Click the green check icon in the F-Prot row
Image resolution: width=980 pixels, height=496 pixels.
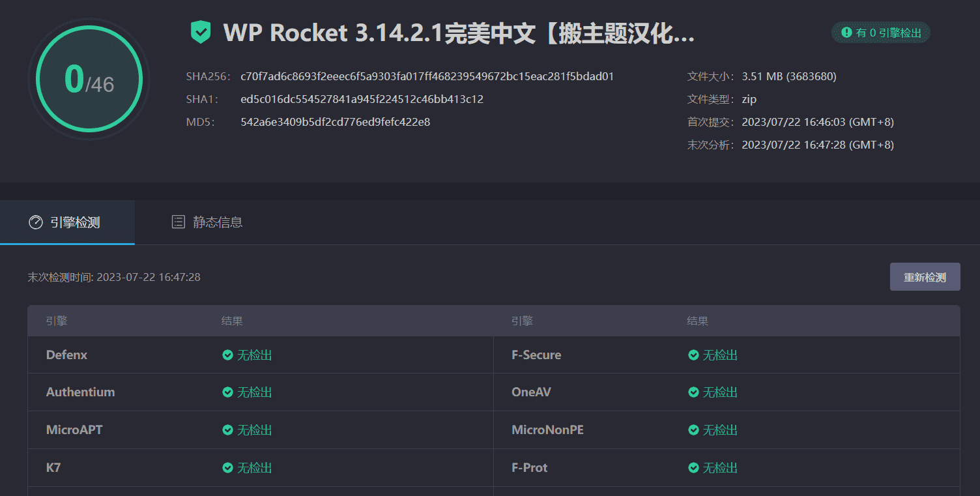[693, 468]
